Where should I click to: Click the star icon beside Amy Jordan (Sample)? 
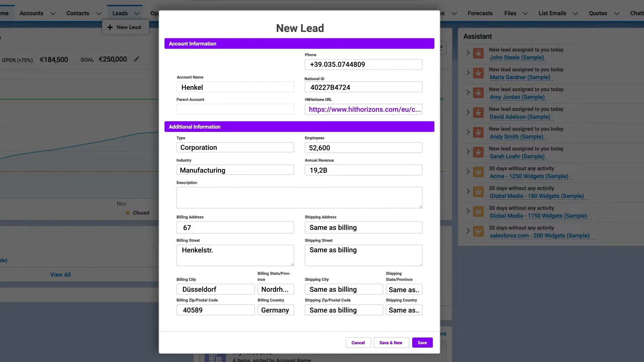click(478, 93)
